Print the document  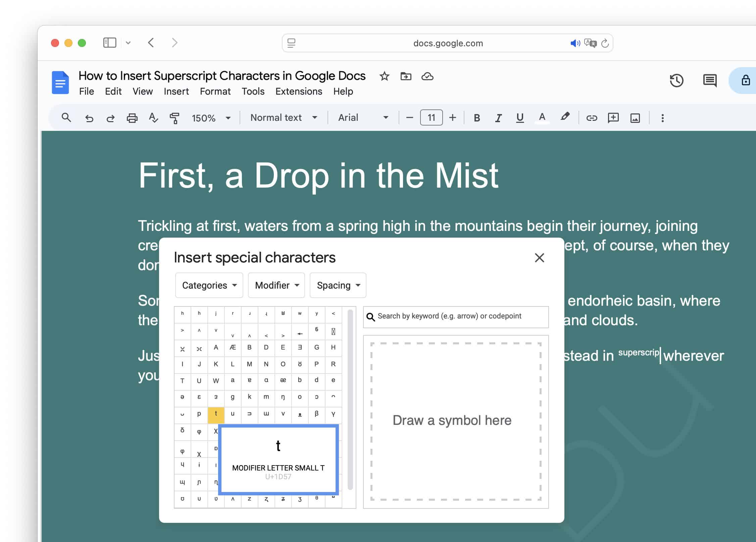pos(132,117)
